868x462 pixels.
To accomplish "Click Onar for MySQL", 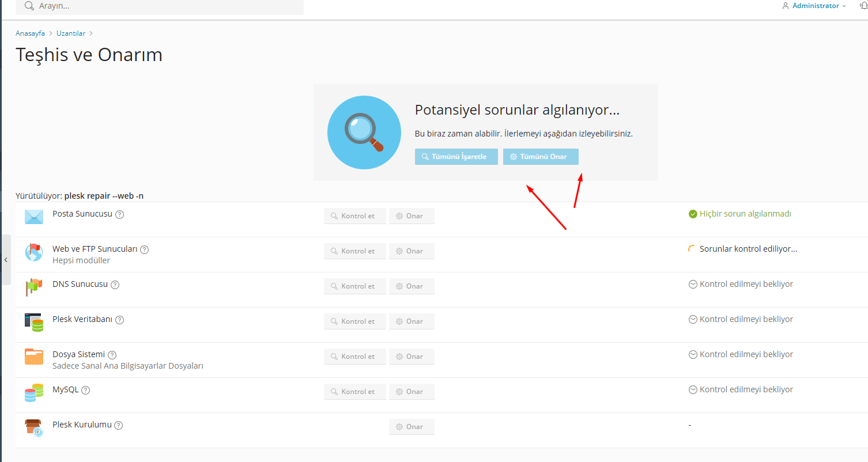I will point(412,392).
